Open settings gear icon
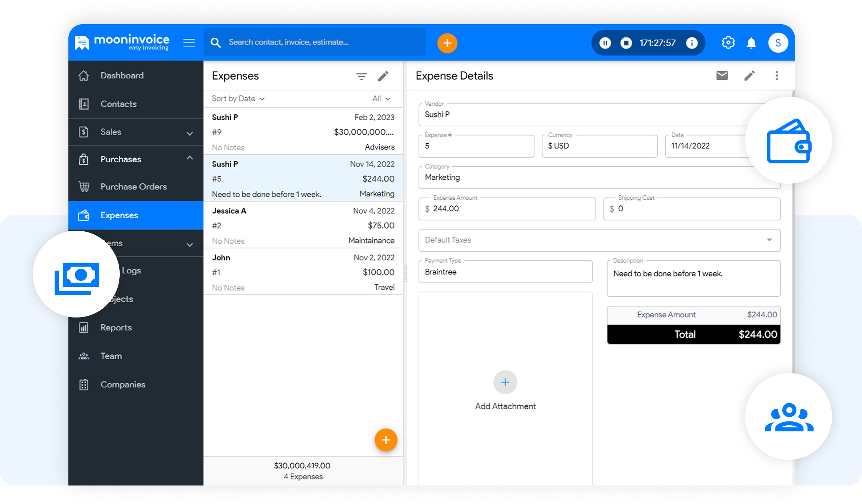This screenshot has height=504, width=862. point(728,43)
